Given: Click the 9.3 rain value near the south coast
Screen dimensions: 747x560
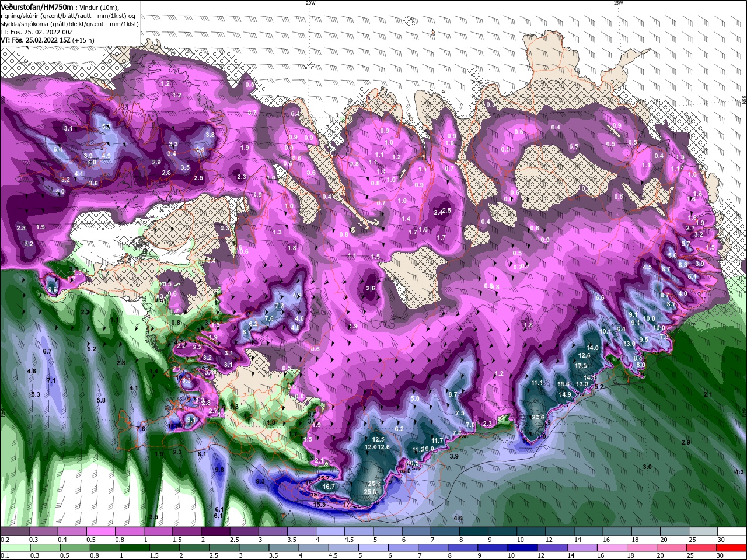Looking at the screenshot, I should 260,481.
